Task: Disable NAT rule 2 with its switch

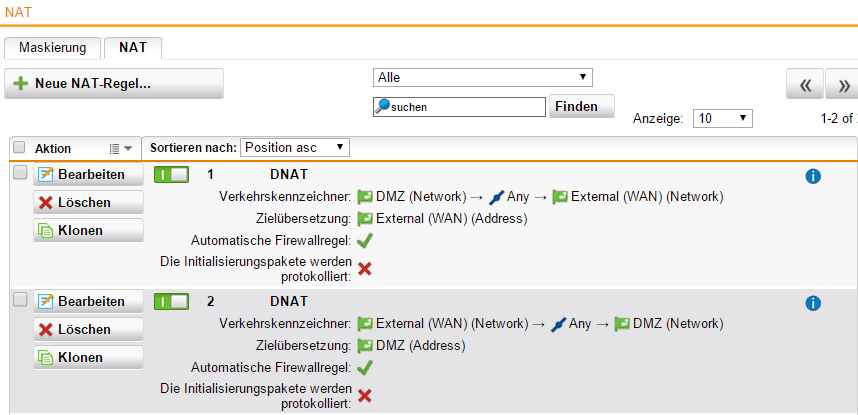Action: (171, 301)
